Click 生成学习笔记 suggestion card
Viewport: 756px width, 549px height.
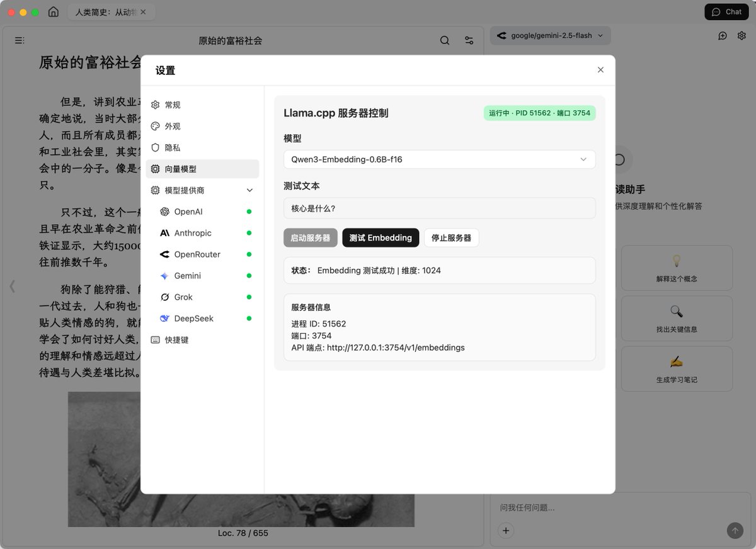point(677,369)
